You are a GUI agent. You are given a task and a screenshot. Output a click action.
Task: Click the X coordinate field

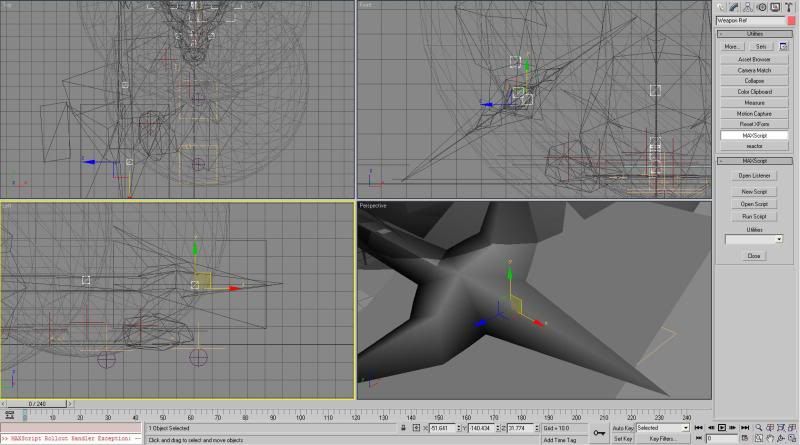442,428
